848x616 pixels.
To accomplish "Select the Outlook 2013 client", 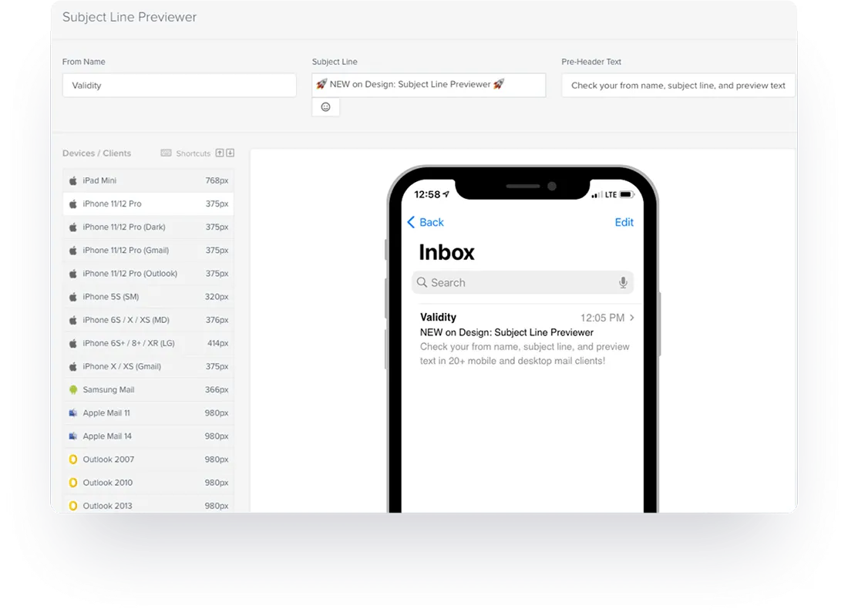I will 148,506.
